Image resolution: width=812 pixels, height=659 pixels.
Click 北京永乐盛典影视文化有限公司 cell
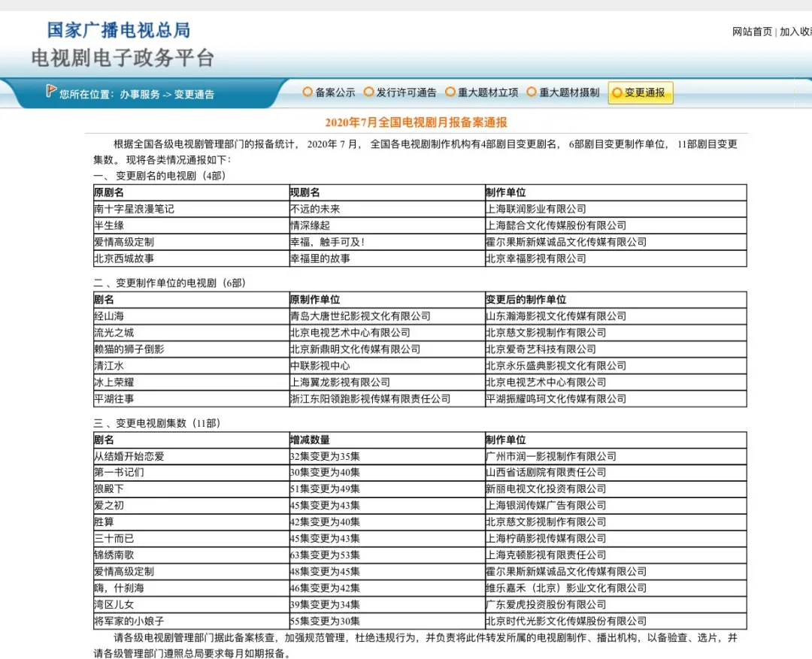(x=616, y=366)
